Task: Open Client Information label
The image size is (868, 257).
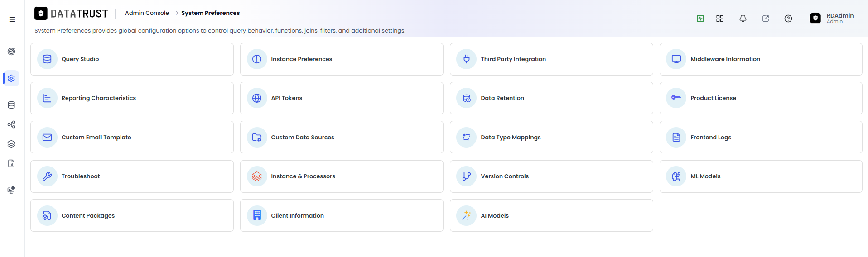Action: pos(297,216)
